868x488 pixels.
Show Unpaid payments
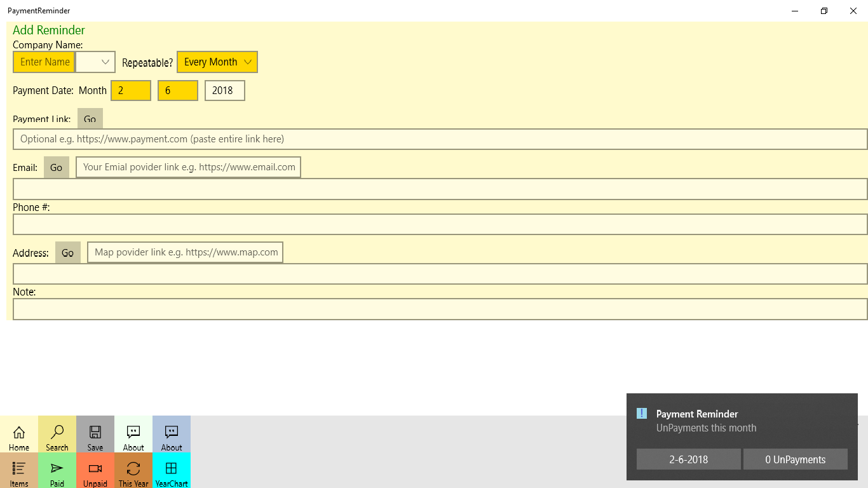click(x=95, y=470)
